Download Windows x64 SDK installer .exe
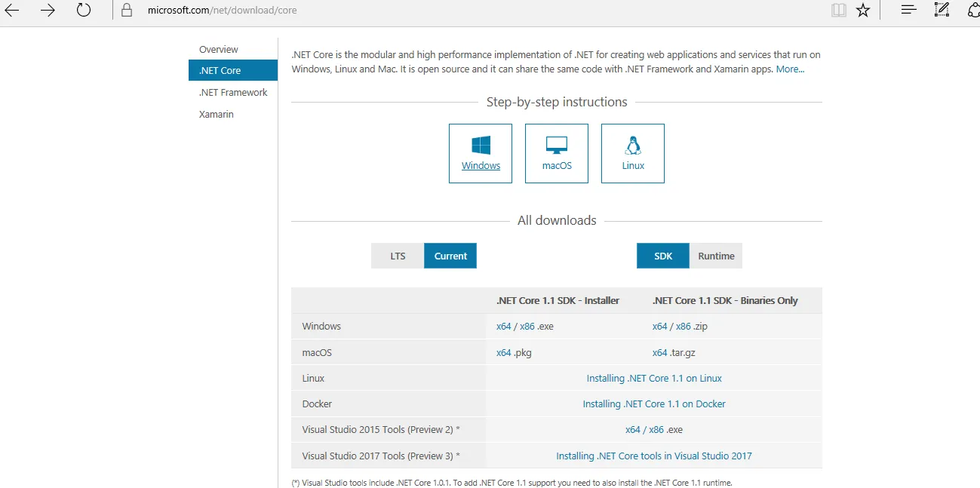The height and width of the screenshot is (488, 980). pyautogui.click(x=503, y=326)
